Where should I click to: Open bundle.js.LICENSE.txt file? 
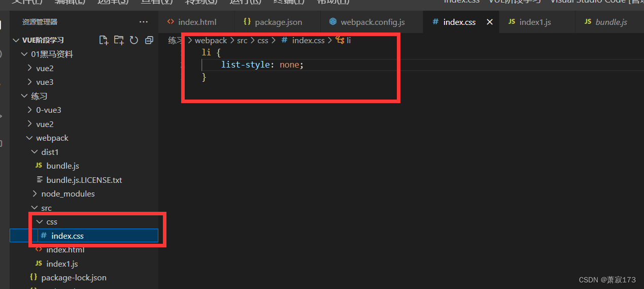[84, 180]
